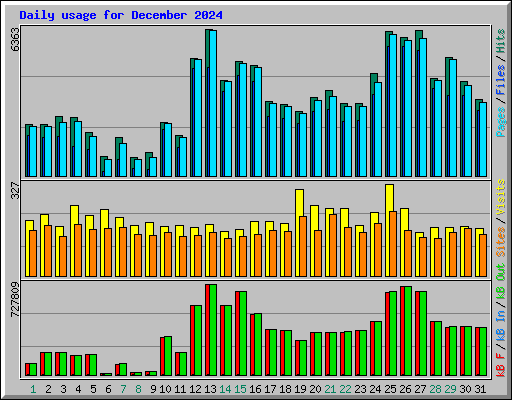
Task: Select green day label 8
Action: click(138, 389)
